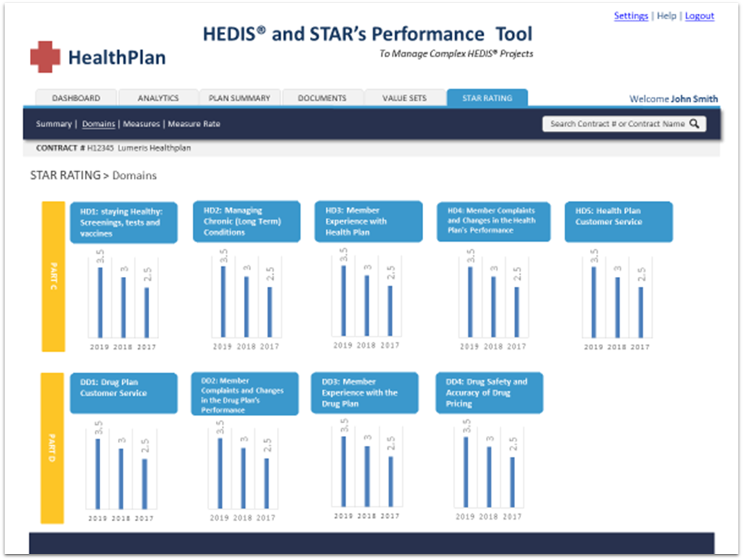The width and height of the screenshot is (743, 560).
Task: Open the Measure Rate sub-navigation link
Action: click(x=194, y=124)
